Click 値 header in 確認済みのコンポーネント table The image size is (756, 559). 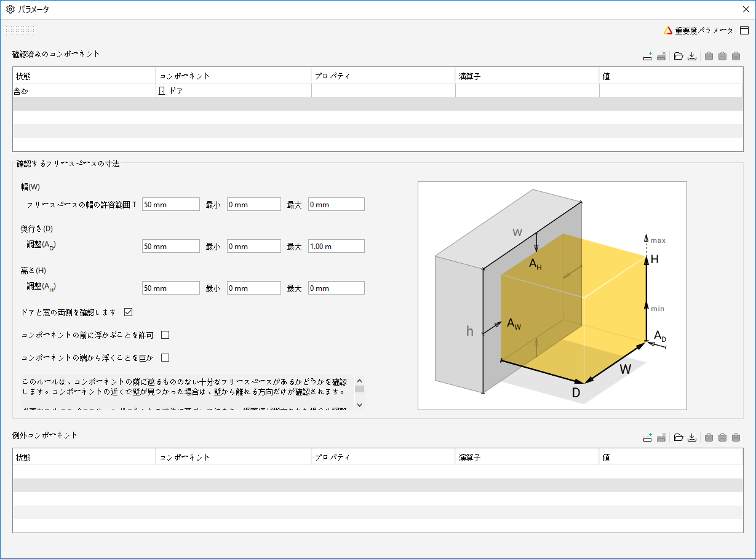point(671,76)
